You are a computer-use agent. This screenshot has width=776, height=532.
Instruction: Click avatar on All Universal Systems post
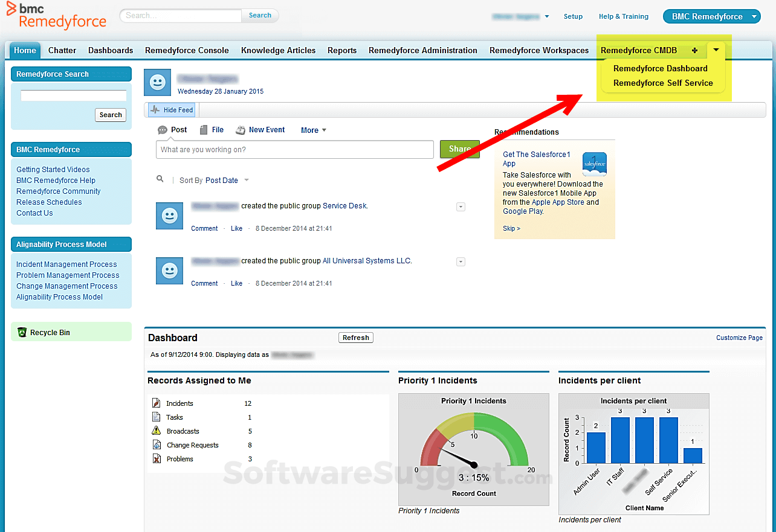click(170, 271)
